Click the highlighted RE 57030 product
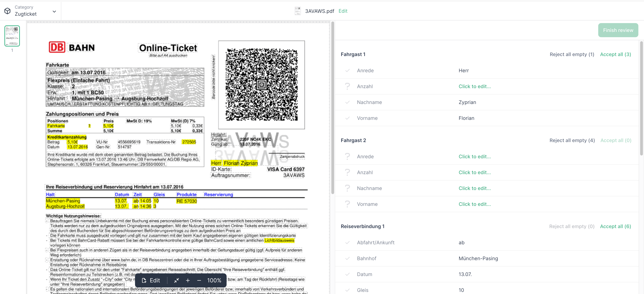Image resolution: width=644 pixels, height=294 pixels. tap(186, 201)
